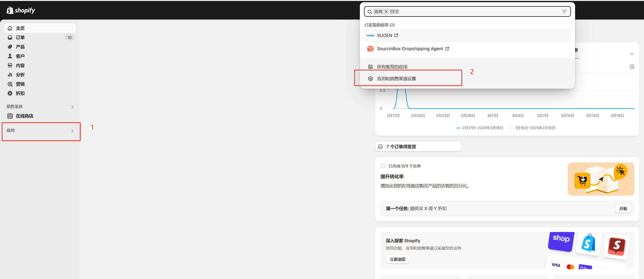This screenshot has height=279, width=644.
Task: Click legend 1月18日–2025年2月16日
Action: click(532, 128)
